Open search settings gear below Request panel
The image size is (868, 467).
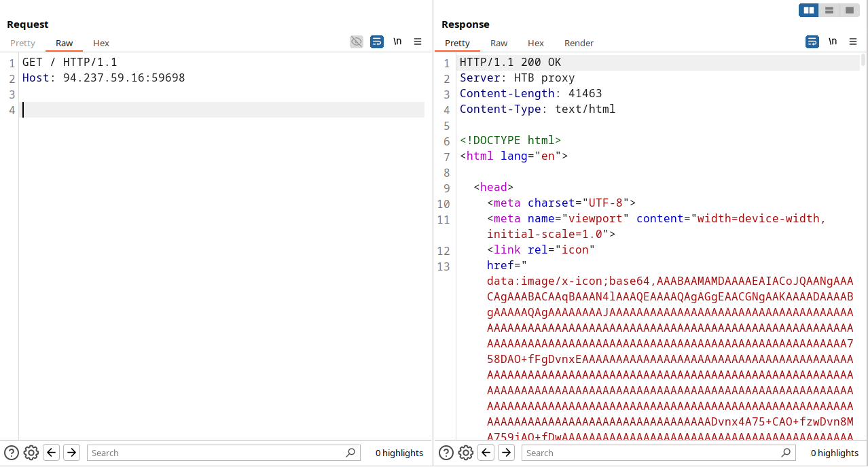[31, 453]
